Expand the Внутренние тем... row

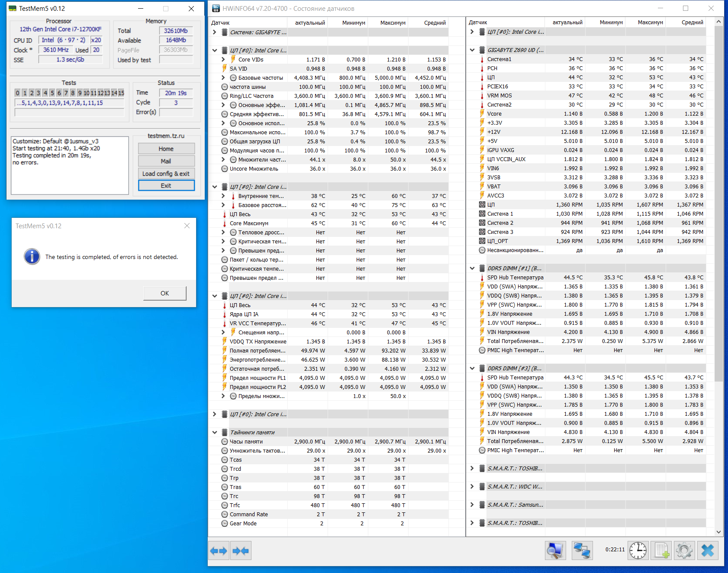coord(223,196)
